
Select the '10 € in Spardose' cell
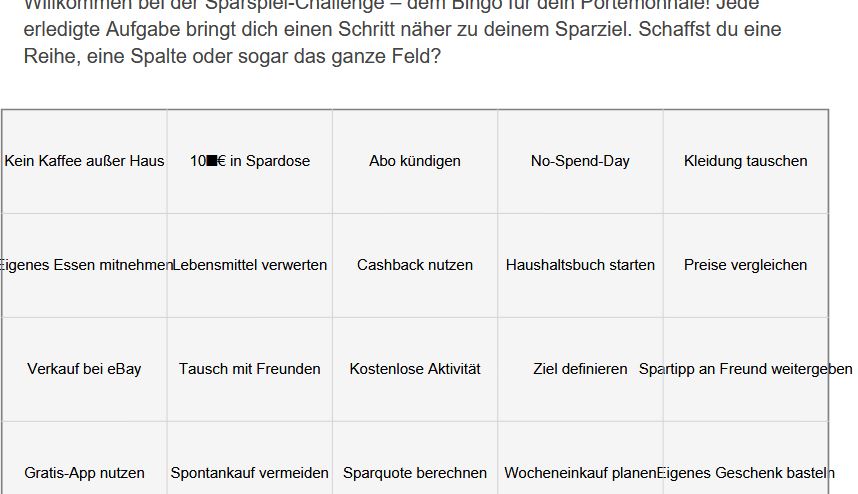250,161
